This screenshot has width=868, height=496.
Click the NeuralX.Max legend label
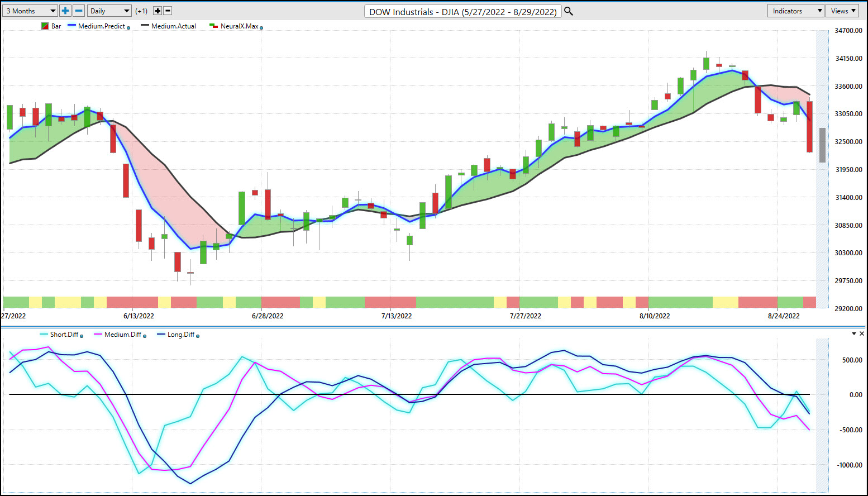(x=239, y=26)
